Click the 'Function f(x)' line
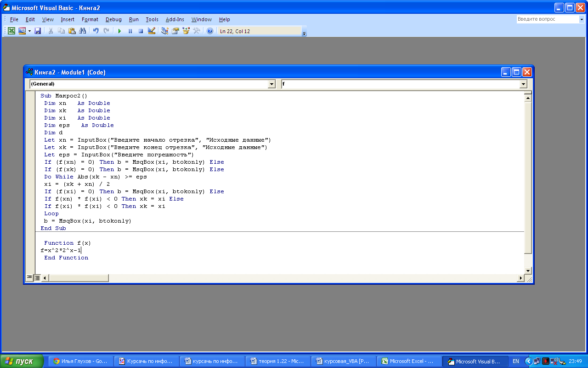This screenshot has height=368, width=588. click(x=68, y=243)
